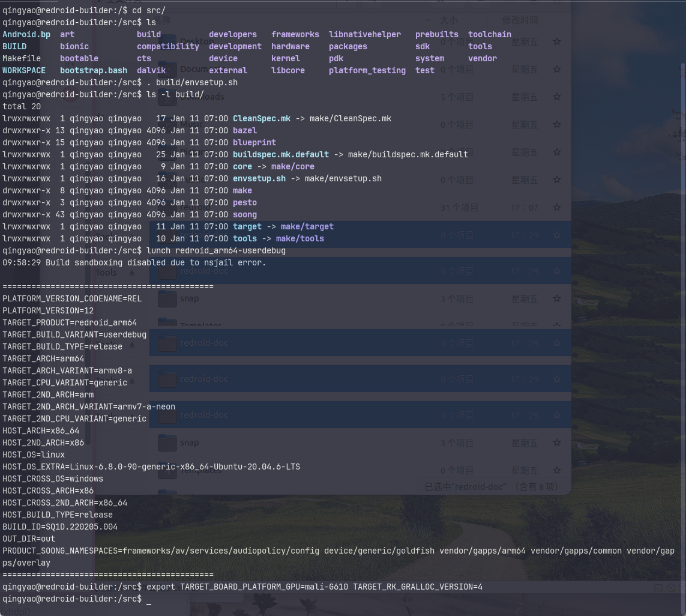The width and height of the screenshot is (686, 616).
Task: Click the first snap folder icon
Action: (167, 298)
